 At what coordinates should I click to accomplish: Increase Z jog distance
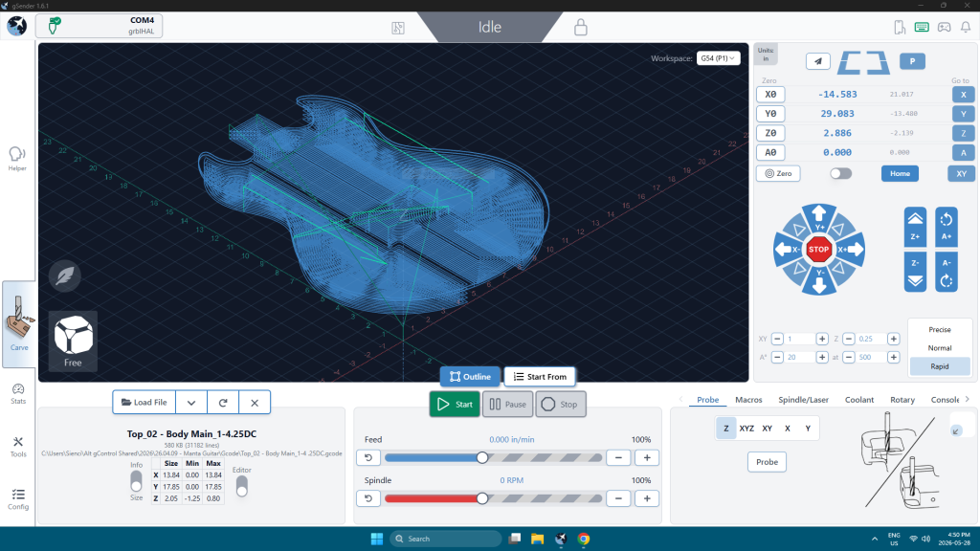tap(893, 339)
